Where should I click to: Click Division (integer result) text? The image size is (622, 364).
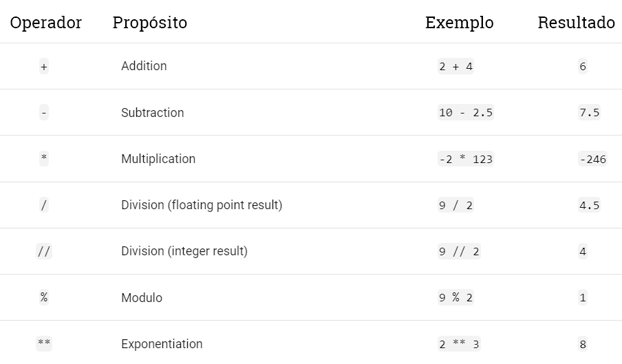[184, 251]
